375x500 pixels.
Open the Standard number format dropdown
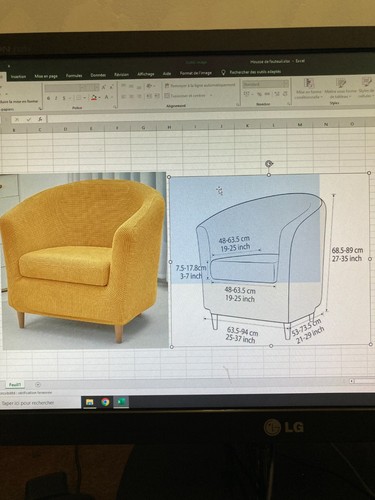(265, 84)
